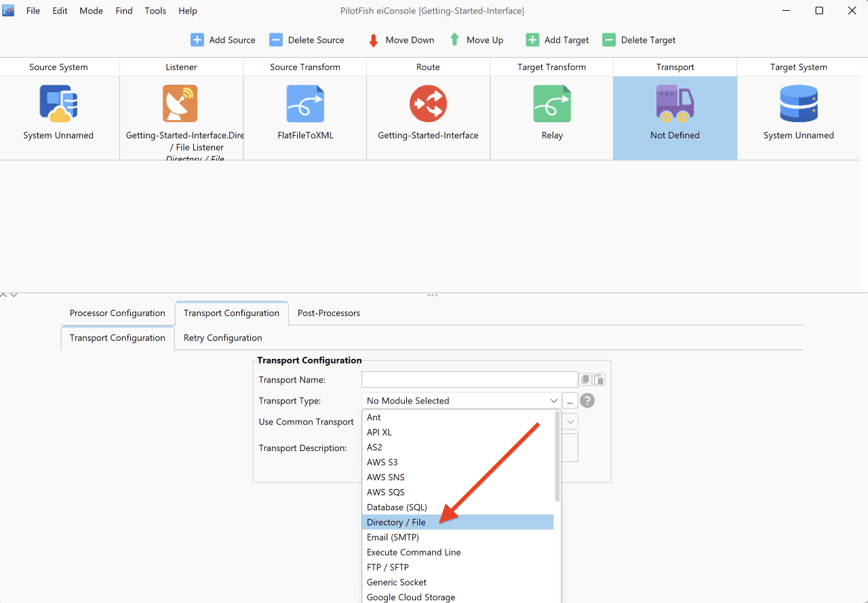Select the red Route stage icon

pos(428,103)
